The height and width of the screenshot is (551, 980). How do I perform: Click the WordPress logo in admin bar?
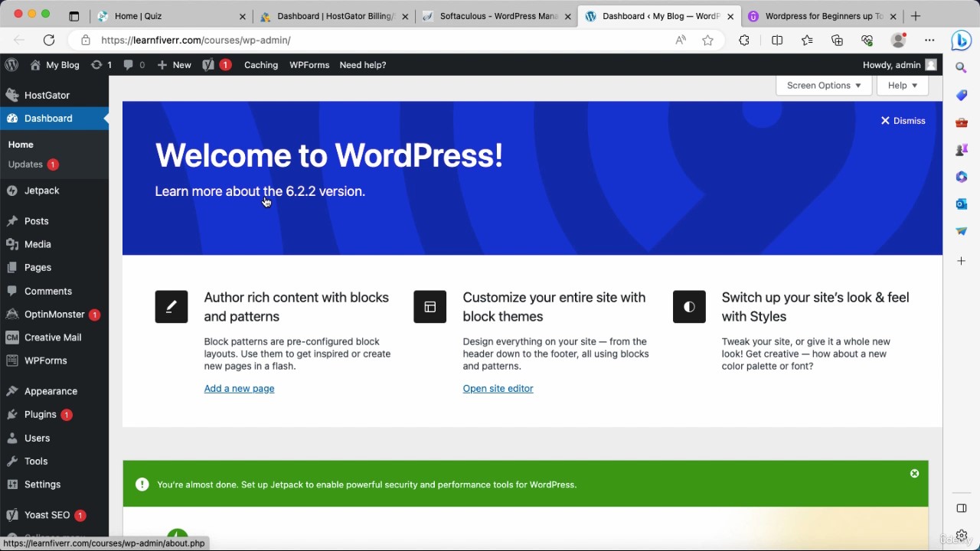coord(11,65)
